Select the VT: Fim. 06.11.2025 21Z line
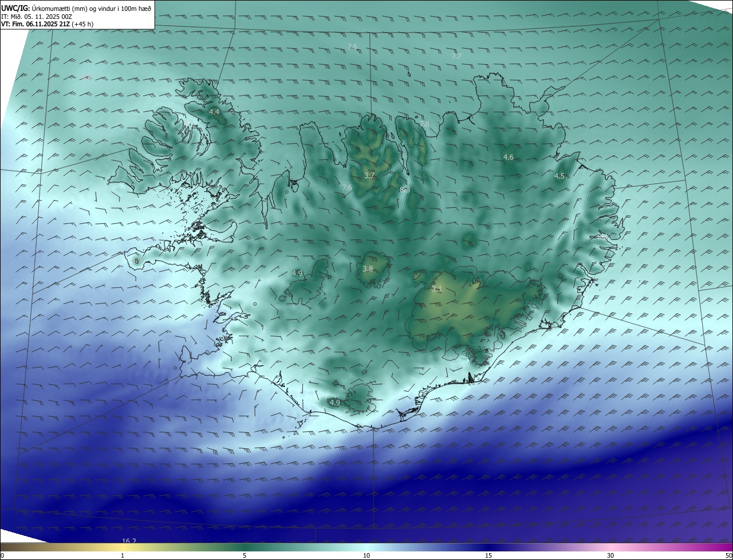This screenshot has width=733, height=560. point(46,24)
